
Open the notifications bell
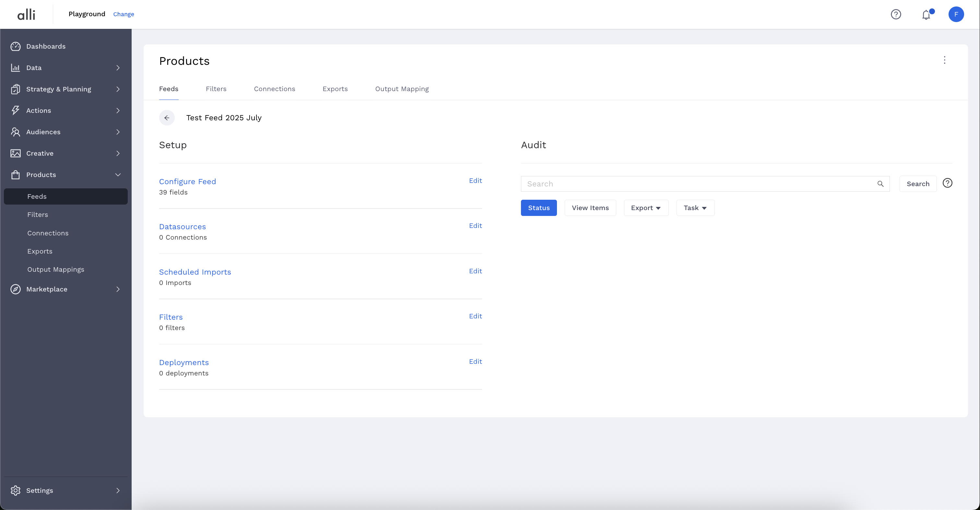[926, 15]
